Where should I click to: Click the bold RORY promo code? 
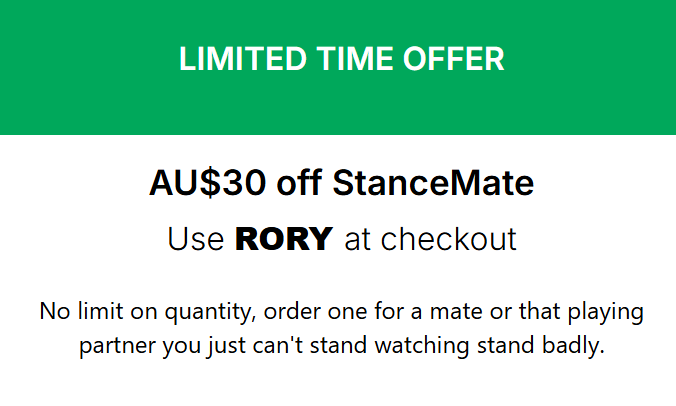pyautogui.click(x=284, y=238)
